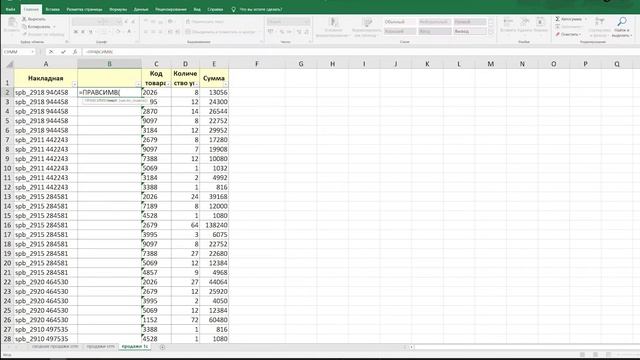The image size is (640, 360).
Task: Click the Автосумма sigma icon
Action: (558, 19)
